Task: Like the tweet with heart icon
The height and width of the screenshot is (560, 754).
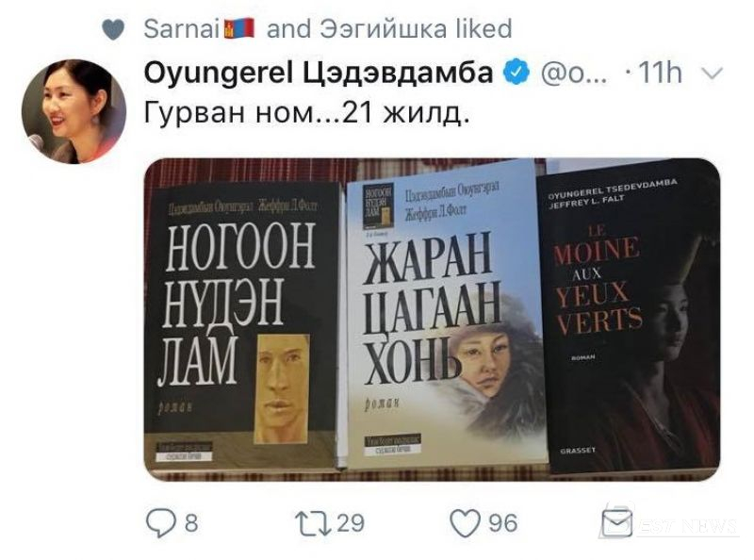Action: pos(465,523)
